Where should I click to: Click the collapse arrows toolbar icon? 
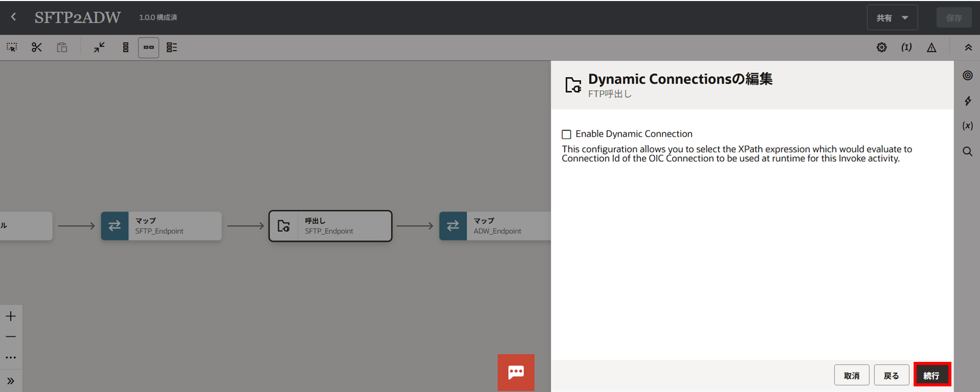click(x=99, y=47)
